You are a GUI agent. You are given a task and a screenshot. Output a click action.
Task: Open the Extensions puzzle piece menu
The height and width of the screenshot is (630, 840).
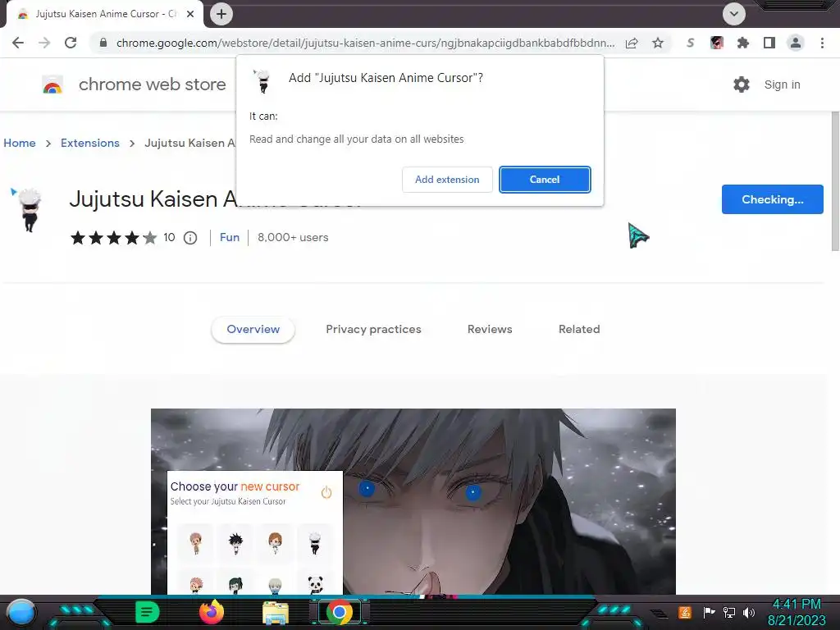[743, 43]
